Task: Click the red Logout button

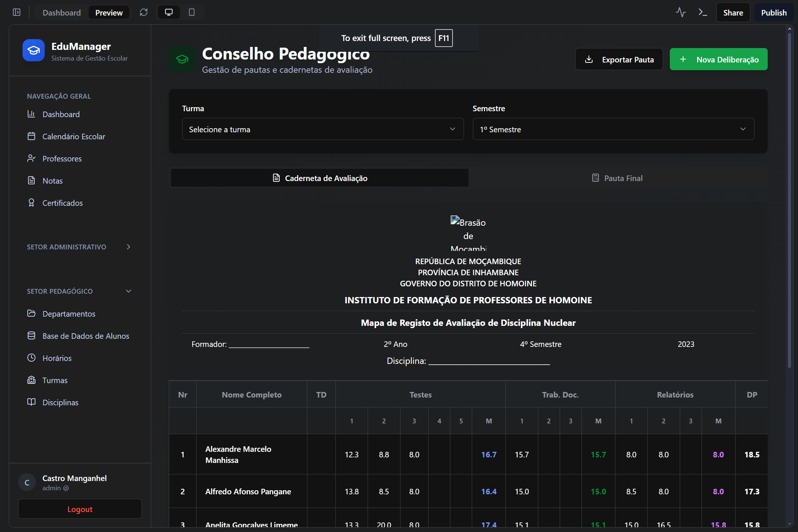Action: point(80,509)
